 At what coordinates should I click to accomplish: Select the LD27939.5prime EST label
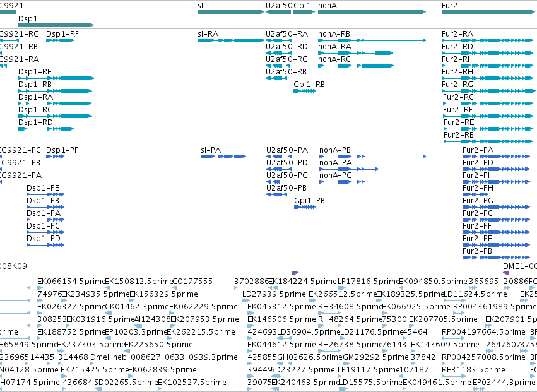pos(274,294)
